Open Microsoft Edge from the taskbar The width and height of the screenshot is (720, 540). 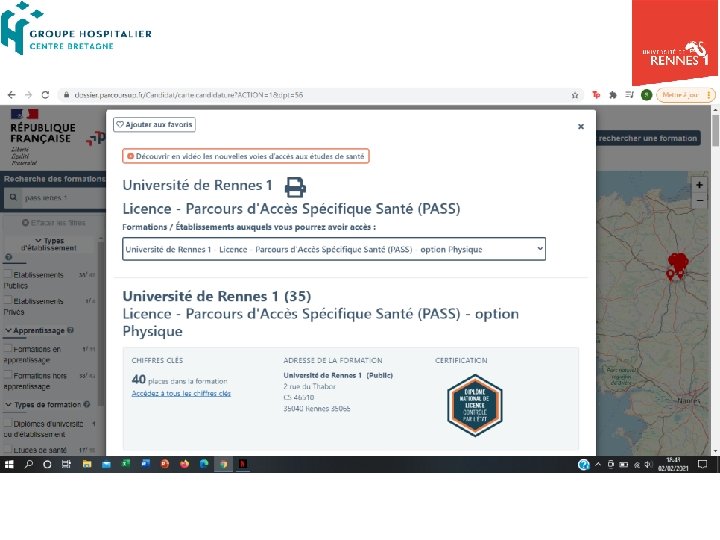(204, 464)
